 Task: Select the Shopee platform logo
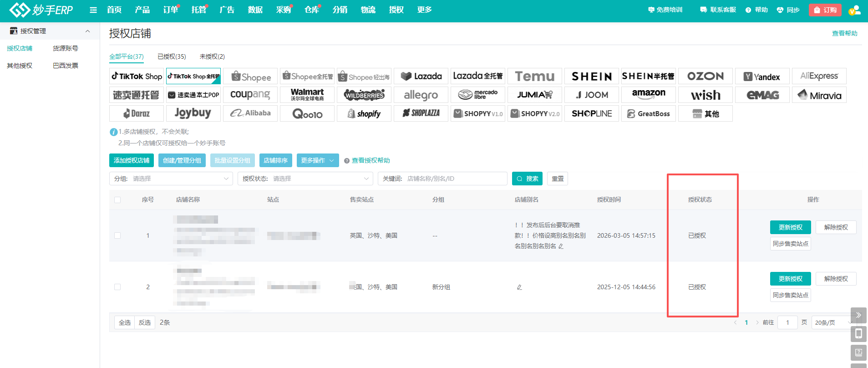tap(250, 76)
